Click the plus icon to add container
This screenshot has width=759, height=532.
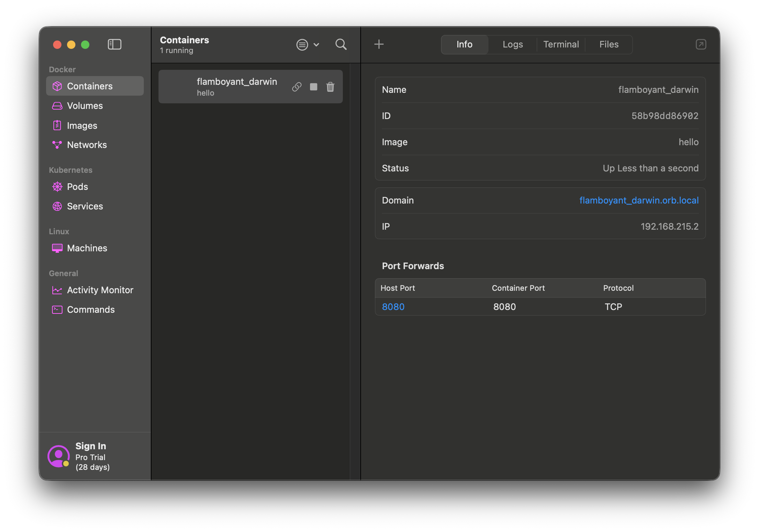pos(379,44)
